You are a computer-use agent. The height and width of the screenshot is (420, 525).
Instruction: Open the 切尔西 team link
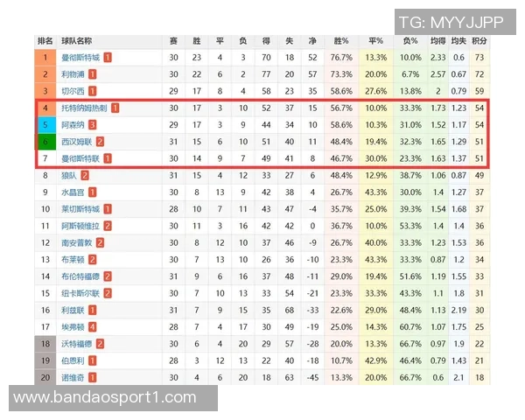point(73,92)
